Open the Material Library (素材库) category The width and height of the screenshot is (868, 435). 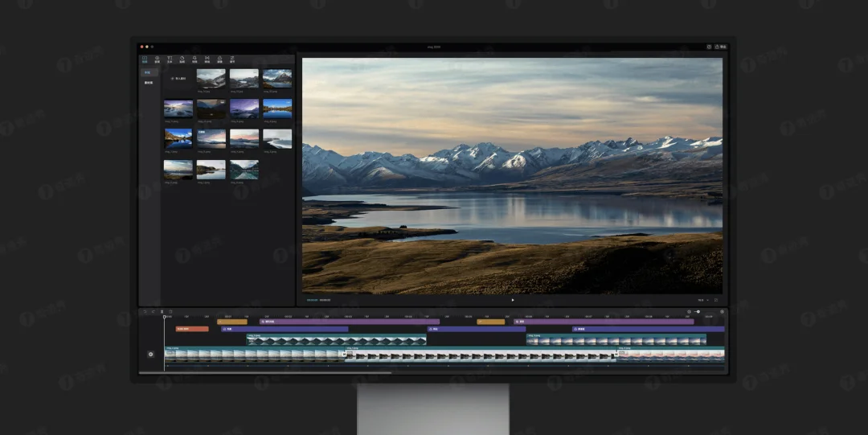click(149, 83)
